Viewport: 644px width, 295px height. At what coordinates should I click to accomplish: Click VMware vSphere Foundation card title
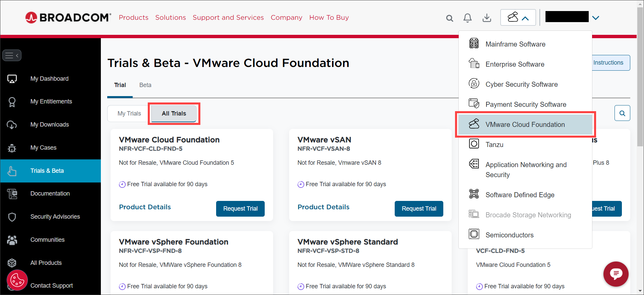coord(174,242)
